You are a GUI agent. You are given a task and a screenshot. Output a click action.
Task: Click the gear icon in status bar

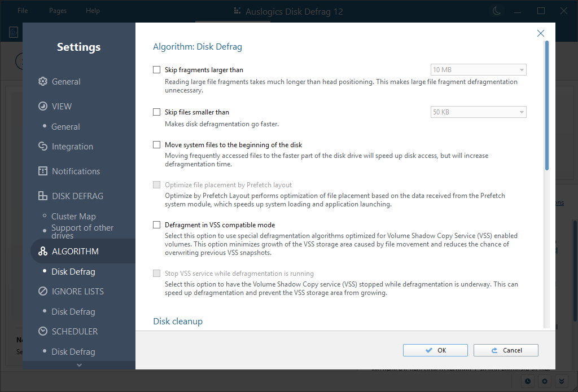[545, 381]
